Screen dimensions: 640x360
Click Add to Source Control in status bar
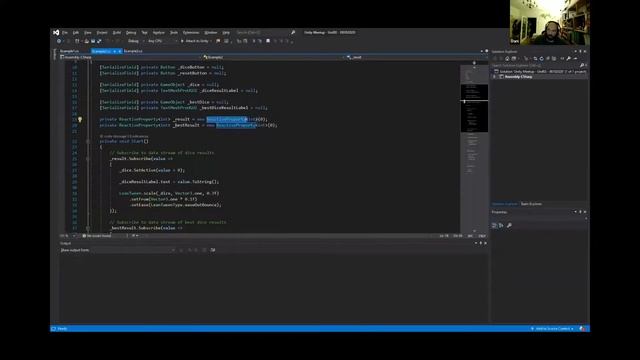[x=552, y=329]
